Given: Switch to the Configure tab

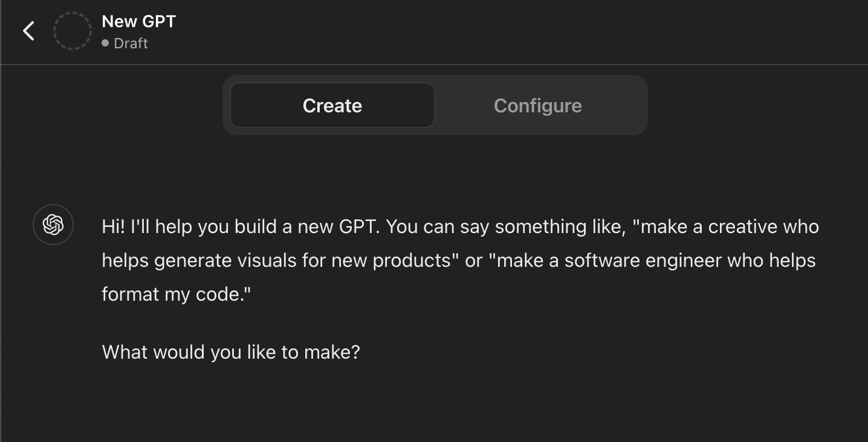Looking at the screenshot, I should click(538, 106).
